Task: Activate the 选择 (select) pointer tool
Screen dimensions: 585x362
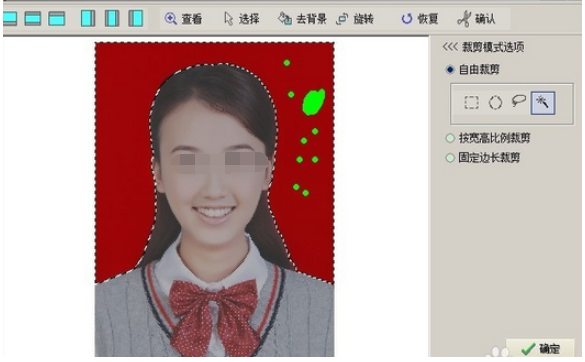Action: [241, 19]
